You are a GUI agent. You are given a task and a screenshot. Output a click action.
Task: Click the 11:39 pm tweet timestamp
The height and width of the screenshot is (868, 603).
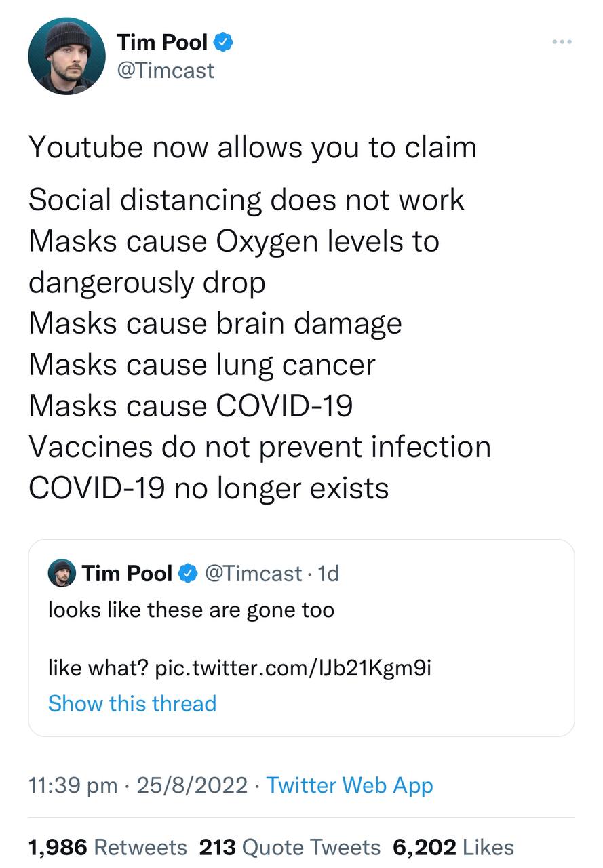click(73, 785)
